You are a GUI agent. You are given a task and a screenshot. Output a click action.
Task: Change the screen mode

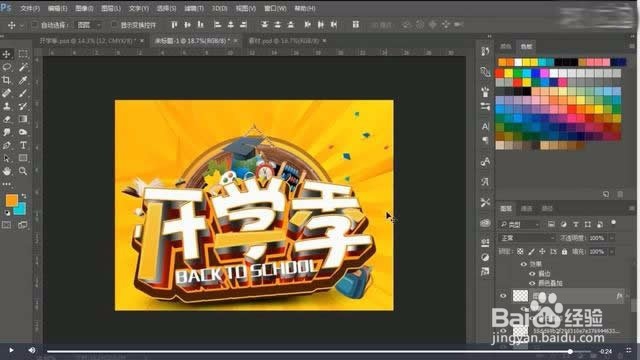click(23, 225)
